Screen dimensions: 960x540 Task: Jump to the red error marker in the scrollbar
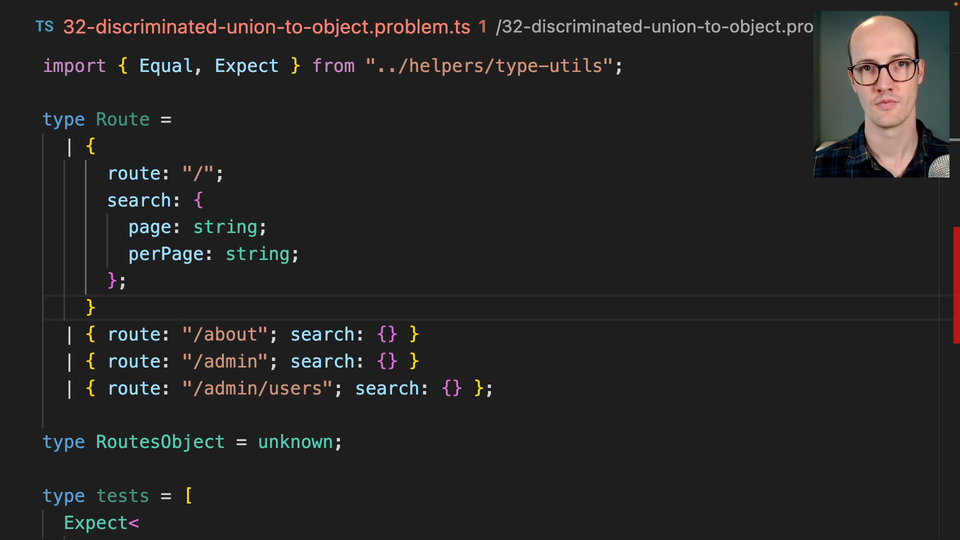pyautogui.click(x=956, y=285)
